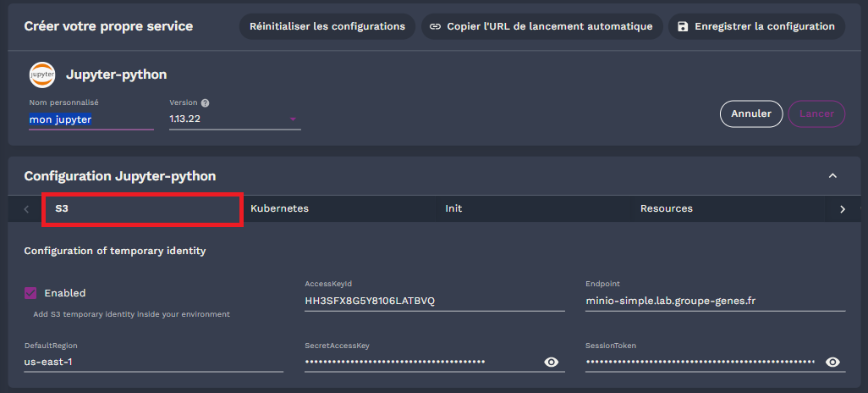Image resolution: width=868 pixels, height=393 pixels.
Task: Click the Jupyter logo icon
Action: point(41,75)
